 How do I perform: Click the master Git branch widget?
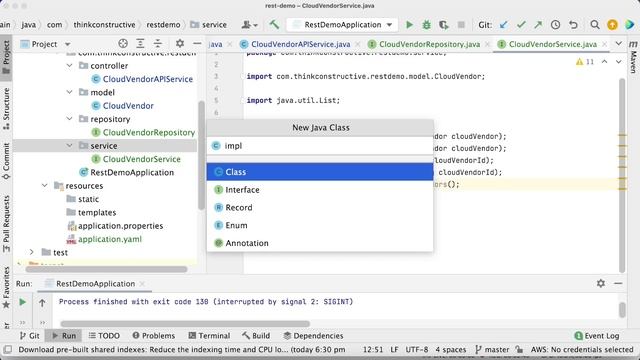point(492,349)
